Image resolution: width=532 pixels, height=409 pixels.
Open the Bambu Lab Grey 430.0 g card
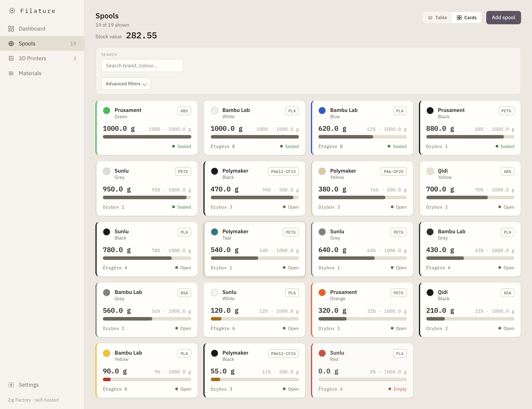click(470, 249)
